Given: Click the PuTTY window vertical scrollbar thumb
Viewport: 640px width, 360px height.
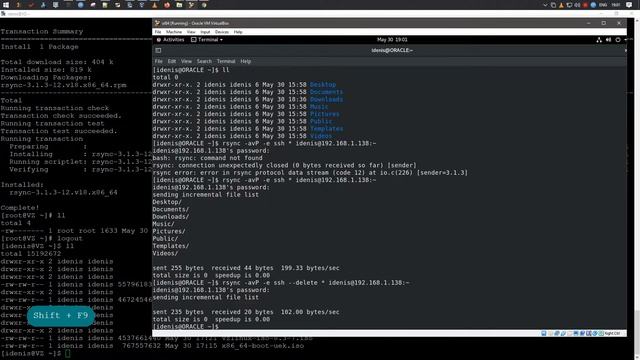Looking at the screenshot, I should (637, 332).
